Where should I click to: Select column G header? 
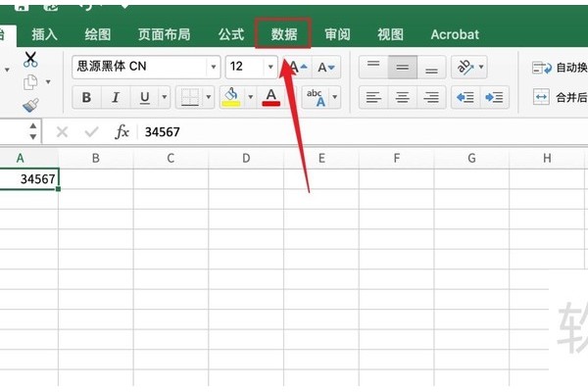pyautogui.click(x=471, y=159)
